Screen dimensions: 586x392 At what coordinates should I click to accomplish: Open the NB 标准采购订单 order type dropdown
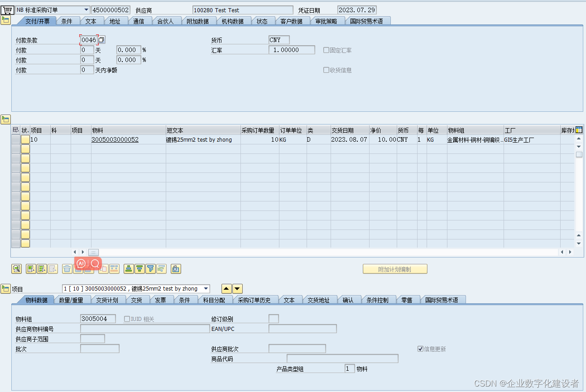(x=86, y=9)
